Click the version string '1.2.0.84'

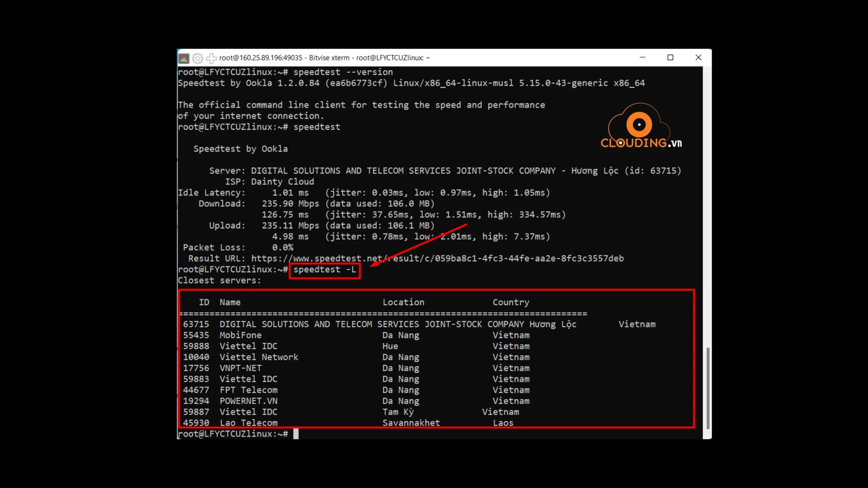click(298, 83)
